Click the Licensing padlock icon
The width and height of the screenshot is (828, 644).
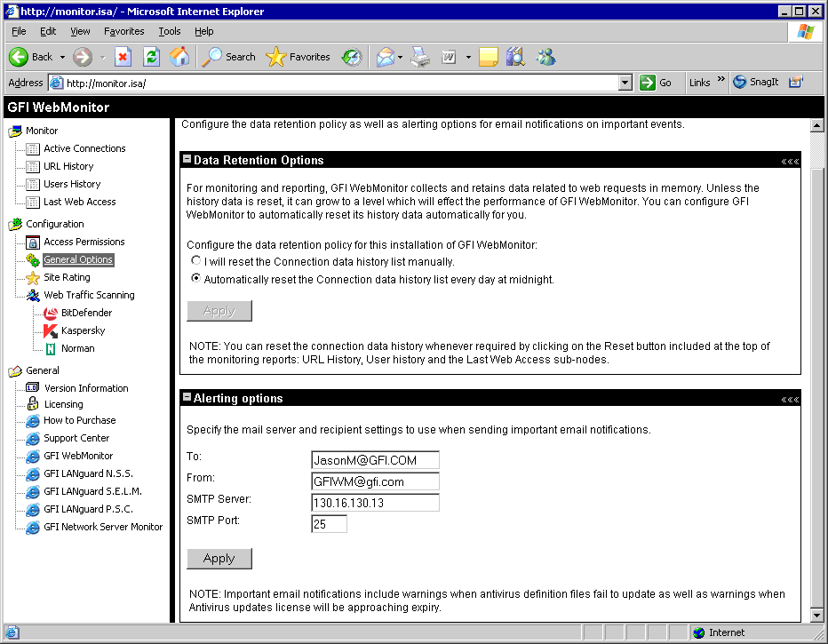tap(33, 404)
